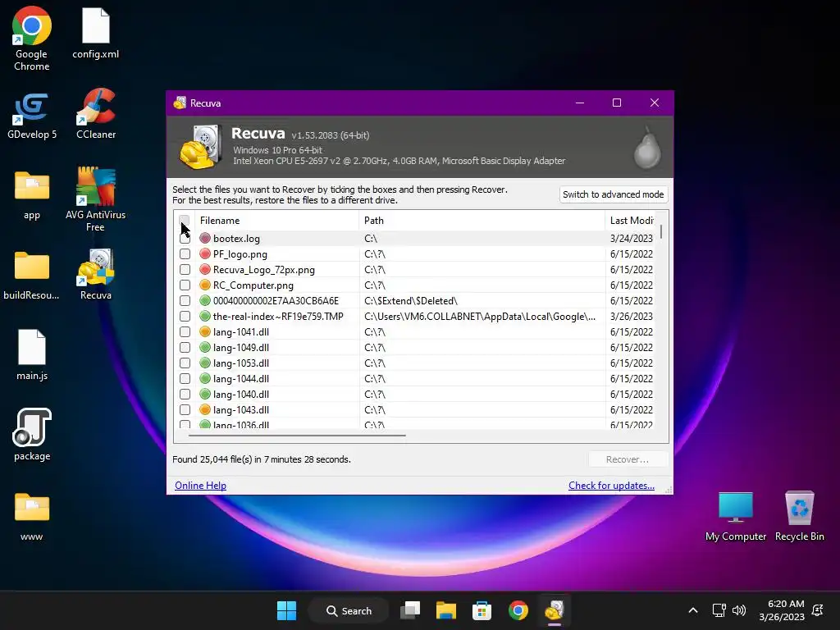This screenshot has width=840, height=630.
Task: Open Task View in taskbar
Action: tap(410, 610)
